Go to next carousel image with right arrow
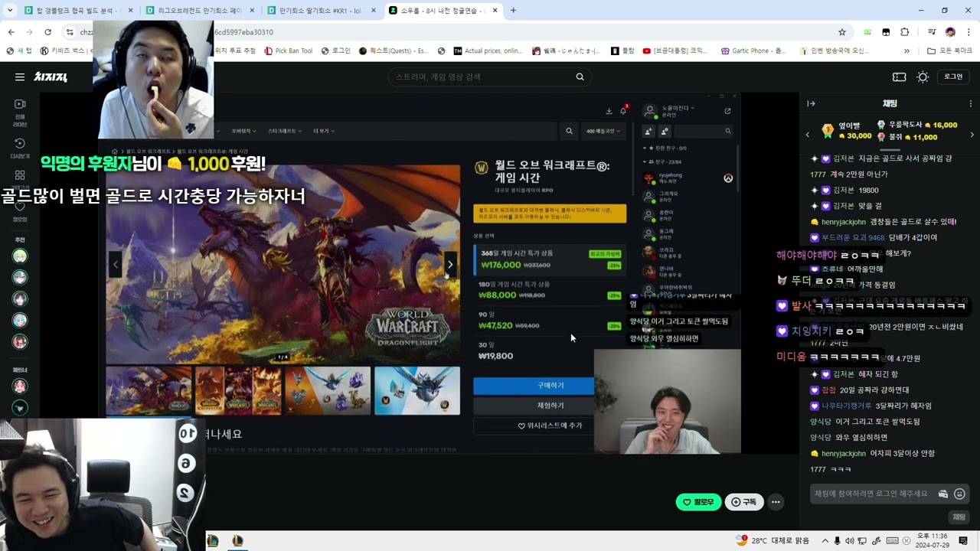 click(x=450, y=264)
